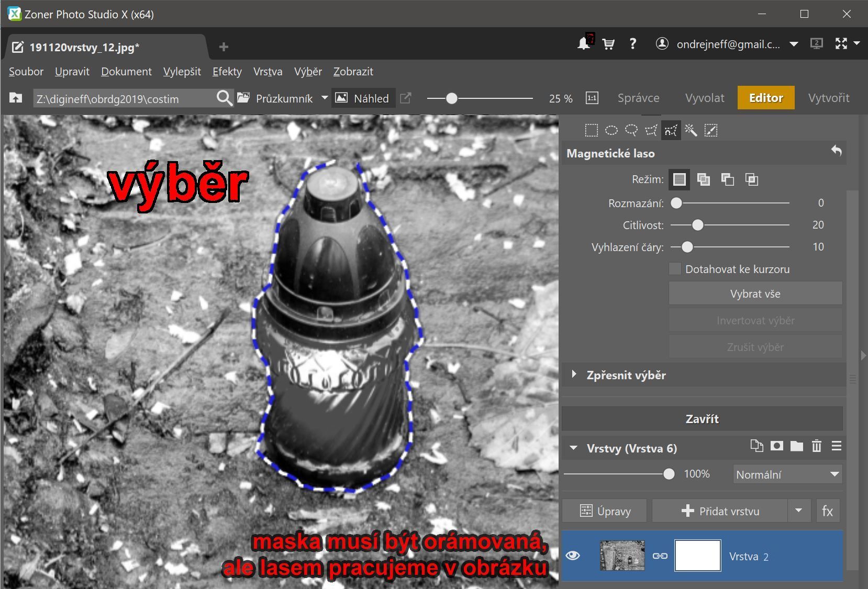This screenshot has width=868, height=589.
Task: Click the Úpravy button
Action: click(x=605, y=511)
